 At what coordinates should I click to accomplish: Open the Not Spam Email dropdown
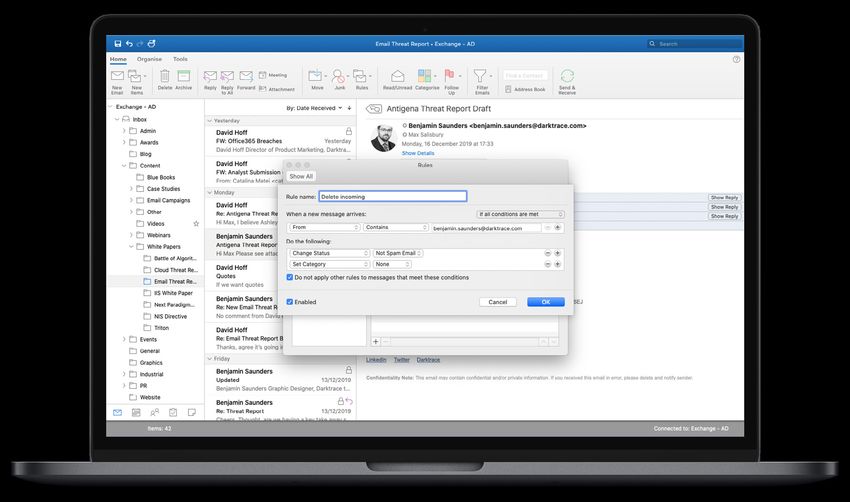(398, 253)
